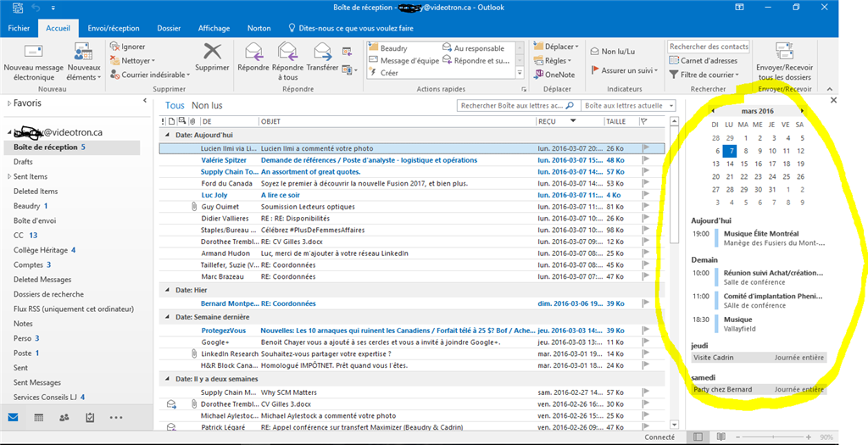Open more navigation options ellipsis
The image size is (868, 445).
(115, 418)
